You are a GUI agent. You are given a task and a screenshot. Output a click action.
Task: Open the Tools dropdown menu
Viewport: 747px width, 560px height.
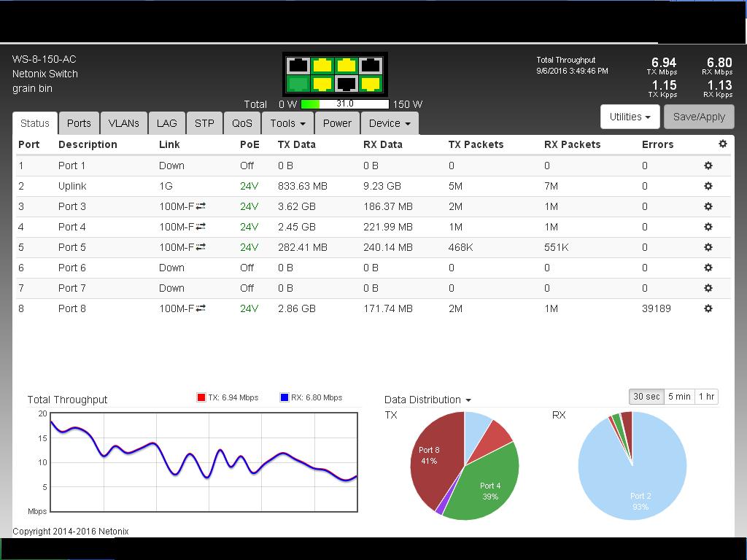pyautogui.click(x=287, y=123)
